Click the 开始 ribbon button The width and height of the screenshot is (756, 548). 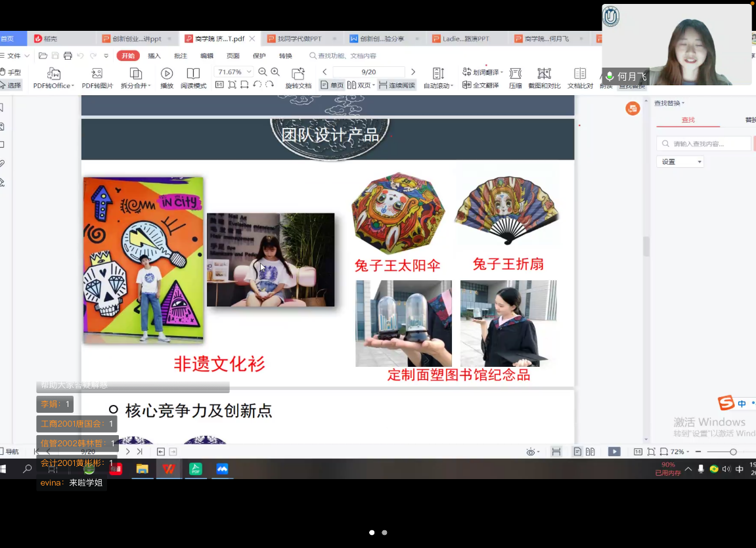(x=128, y=56)
